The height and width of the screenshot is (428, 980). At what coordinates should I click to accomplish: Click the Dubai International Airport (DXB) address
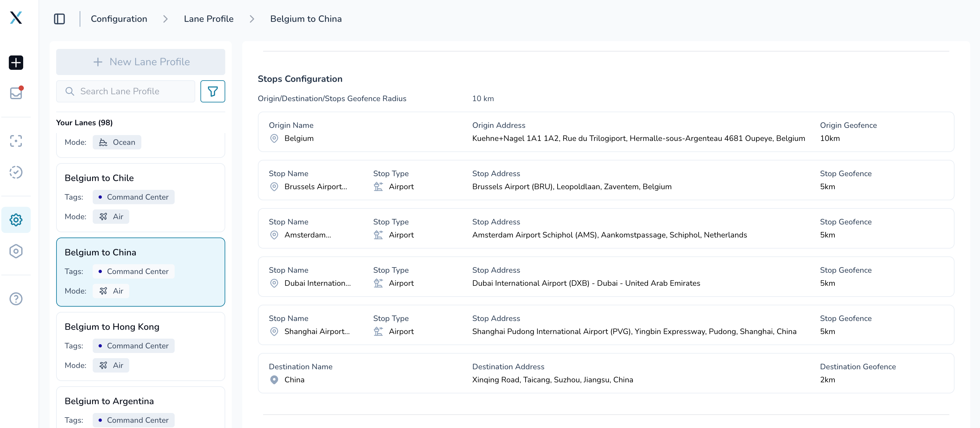click(x=586, y=283)
